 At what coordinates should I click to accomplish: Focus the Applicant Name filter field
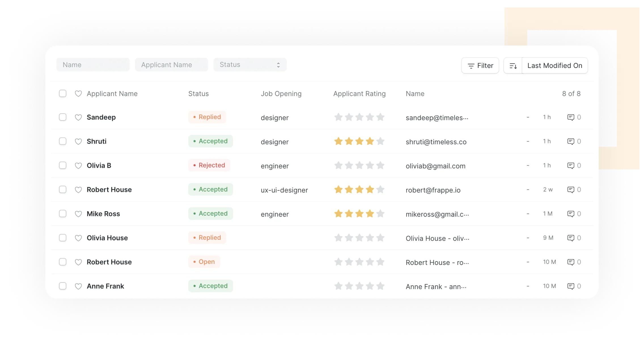click(171, 65)
